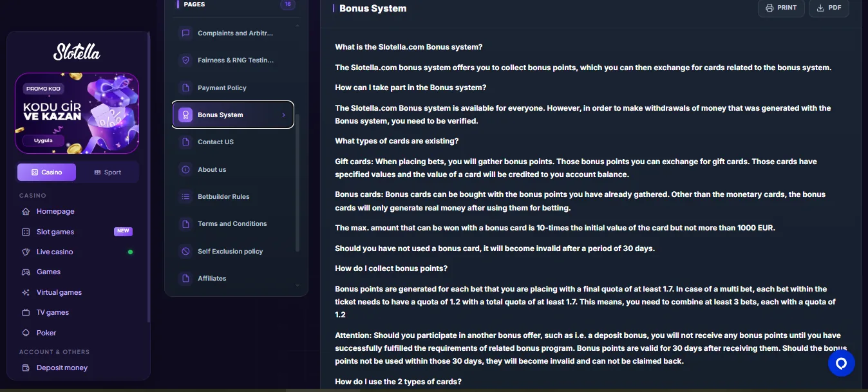Open the promo code banner

pyautogui.click(x=77, y=113)
